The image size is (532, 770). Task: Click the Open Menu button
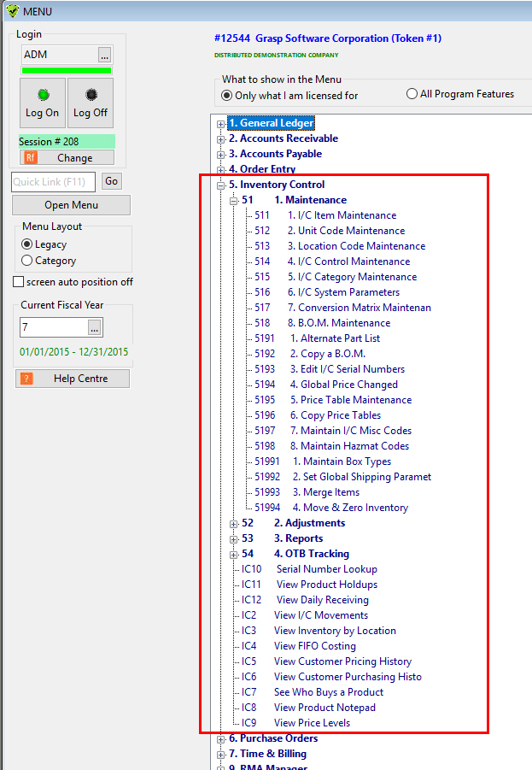pos(71,205)
